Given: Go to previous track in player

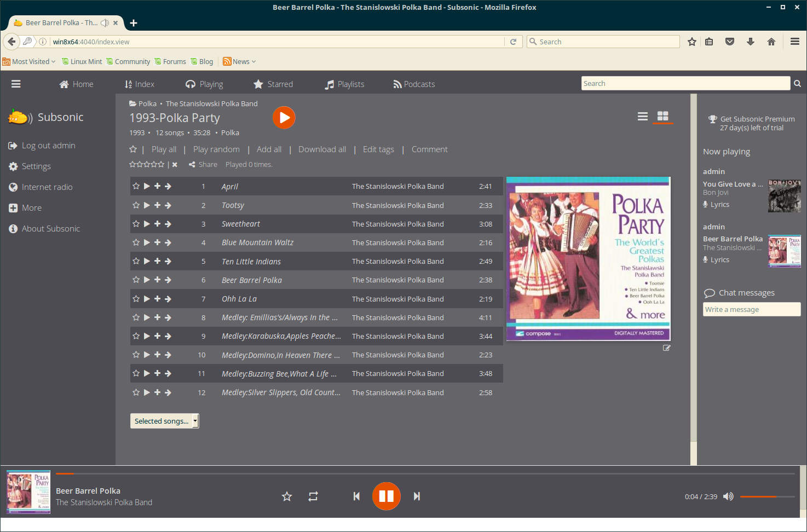Looking at the screenshot, I should 356,496.
